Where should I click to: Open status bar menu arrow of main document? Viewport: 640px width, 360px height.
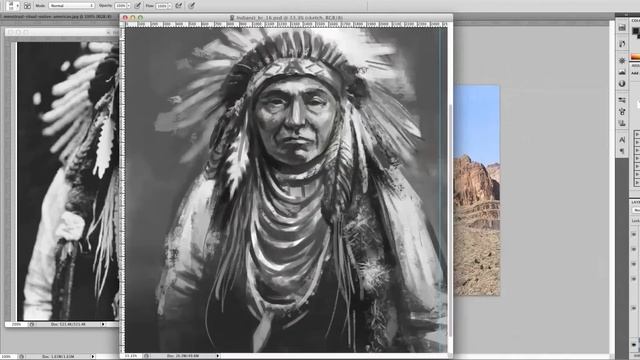click(218, 356)
